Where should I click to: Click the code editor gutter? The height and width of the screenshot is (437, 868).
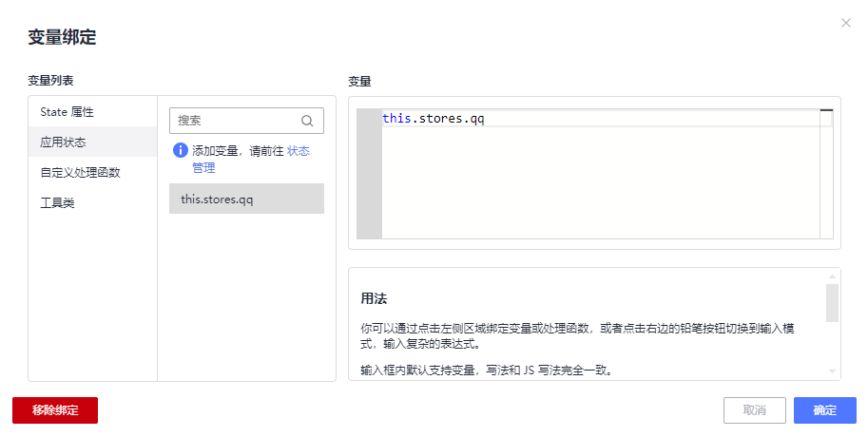369,174
